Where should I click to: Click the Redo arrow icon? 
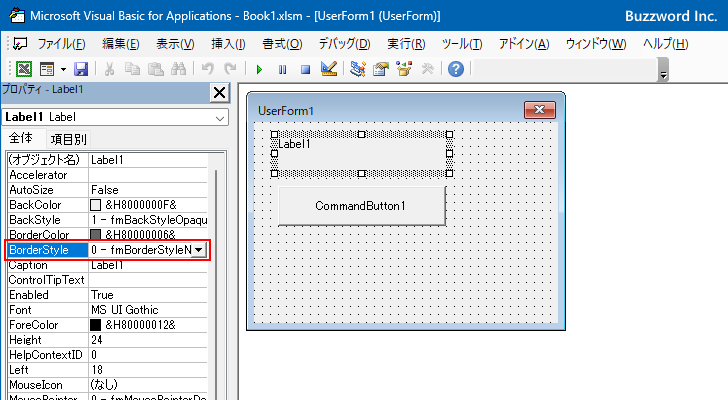click(x=230, y=69)
